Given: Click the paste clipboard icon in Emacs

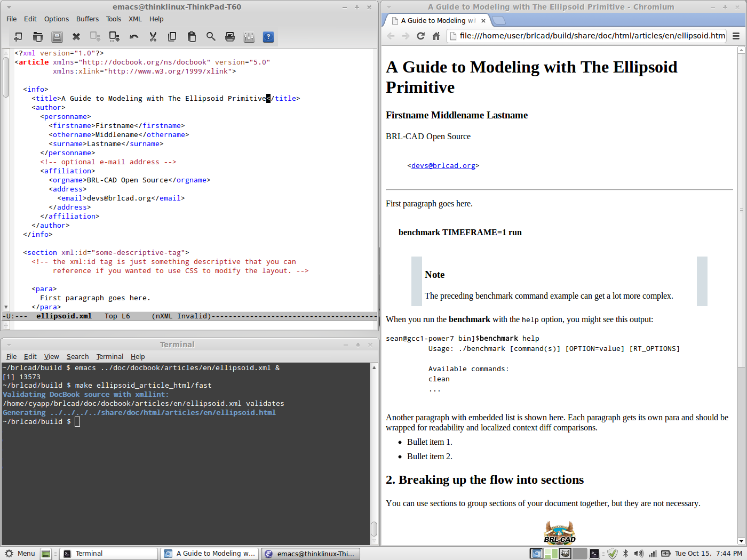Looking at the screenshot, I should click(x=192, y=37).
